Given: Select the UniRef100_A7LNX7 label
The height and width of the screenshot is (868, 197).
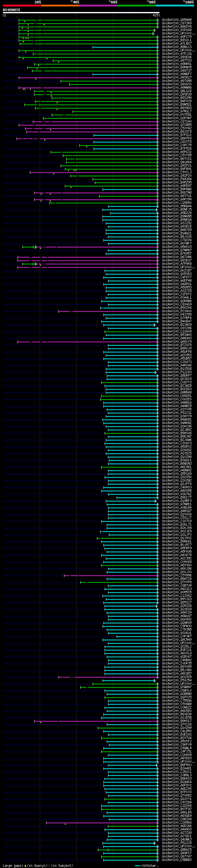Looking at the screenshot, I should (x=176, y=43).
